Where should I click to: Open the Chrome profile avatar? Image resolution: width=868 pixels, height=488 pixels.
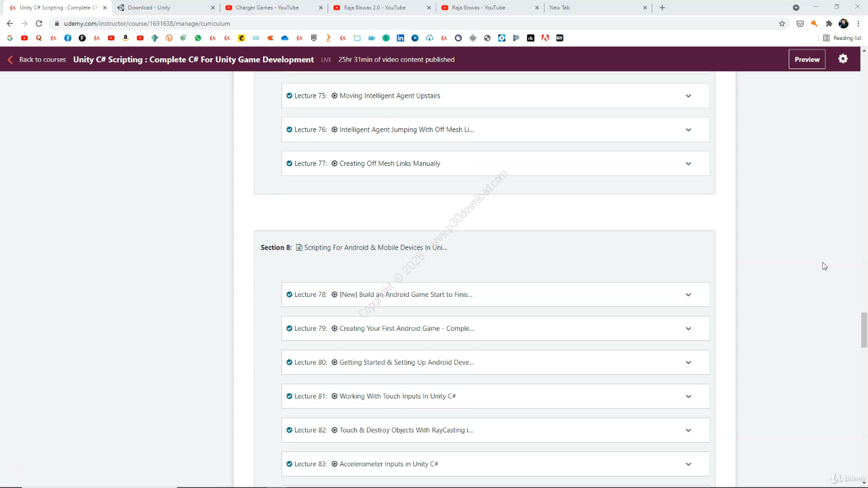click(x=844, y=23)
